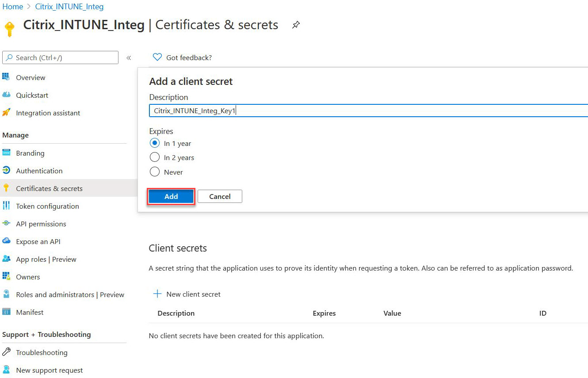This screenshot has width=588, height=378.
Task: Select the In 2 years expiry option
Action: pos(155,157)
